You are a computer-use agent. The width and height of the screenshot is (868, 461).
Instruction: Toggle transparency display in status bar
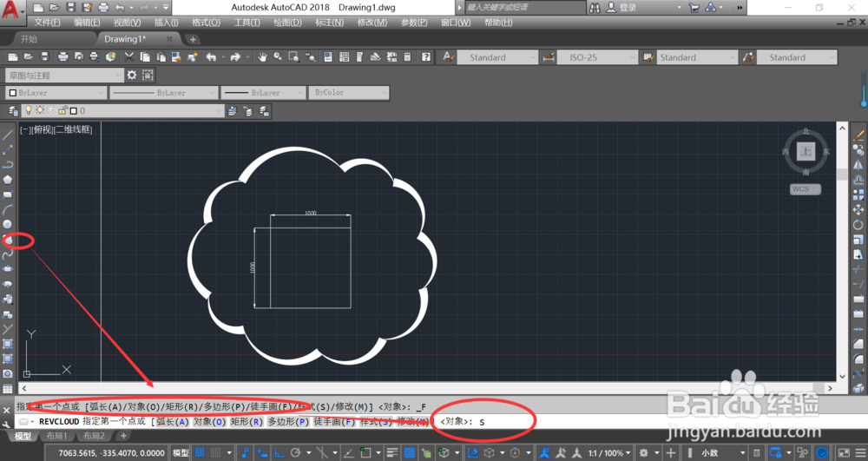coord(410,452)
